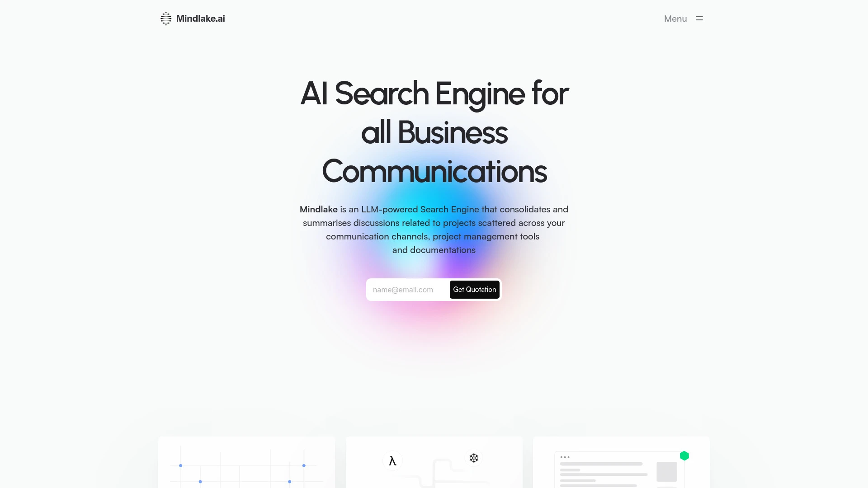This screenshot has width=868, height=488.
Task: Click the email input field
Action: [x=408, y=289]
